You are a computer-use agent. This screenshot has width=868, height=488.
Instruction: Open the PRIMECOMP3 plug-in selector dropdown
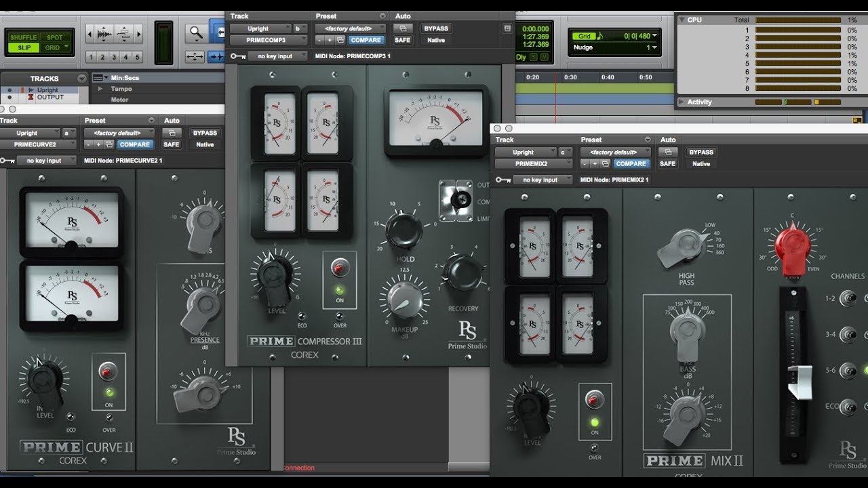(268, 40)
